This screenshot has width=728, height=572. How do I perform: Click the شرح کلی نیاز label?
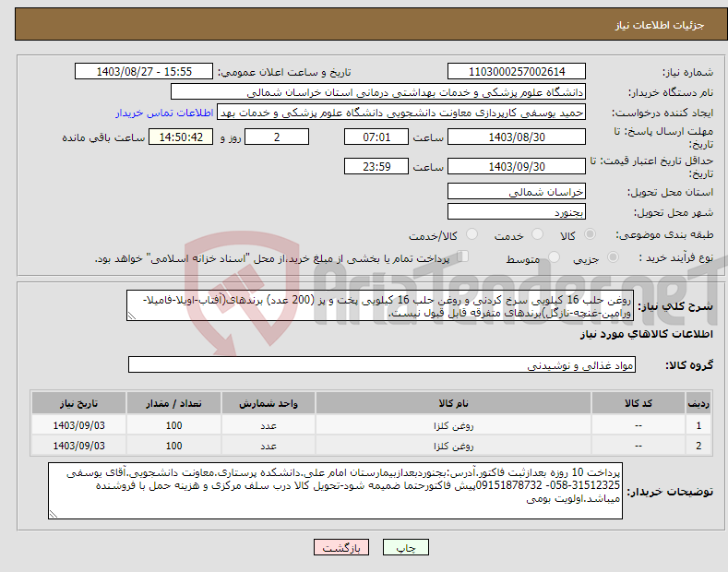coord(675,306)
